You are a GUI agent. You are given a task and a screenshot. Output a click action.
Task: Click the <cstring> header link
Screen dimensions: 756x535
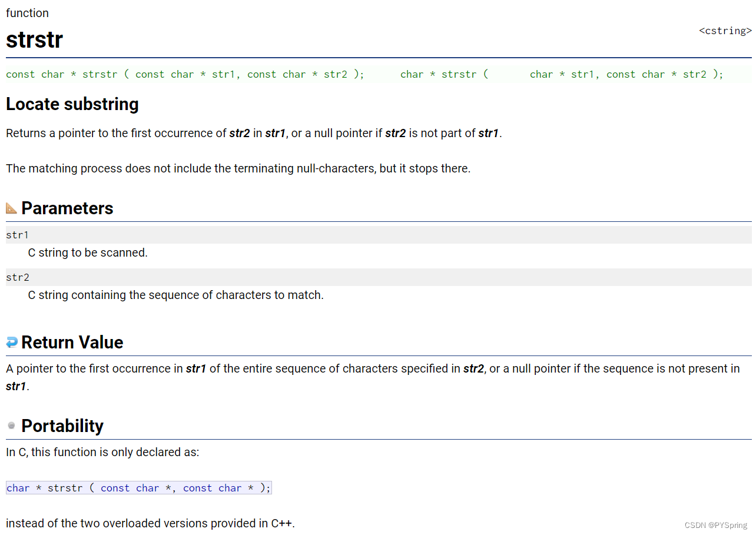[725, 31]
